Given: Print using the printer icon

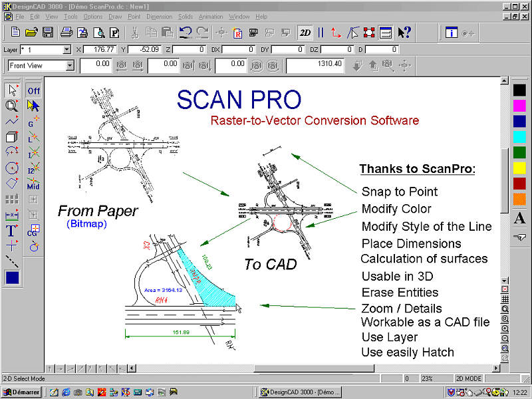Looking at the screenshot, I should pyautogui.click(x=66, y=32).
